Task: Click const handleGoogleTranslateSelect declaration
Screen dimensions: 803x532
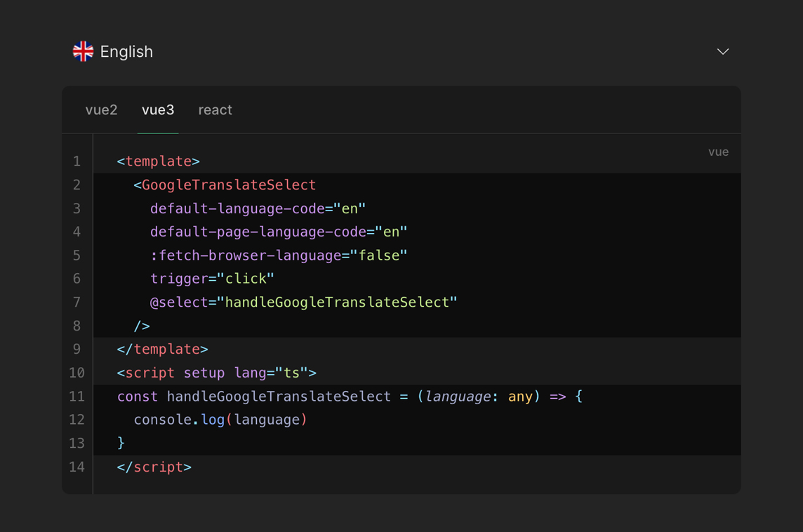Action: 350,397
